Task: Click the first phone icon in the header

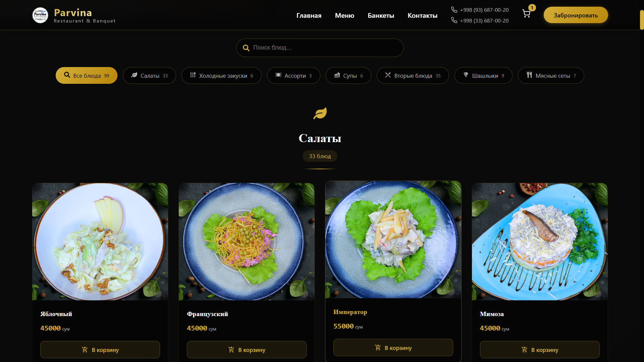Action: pyautogui.click(x=454, y=10)
